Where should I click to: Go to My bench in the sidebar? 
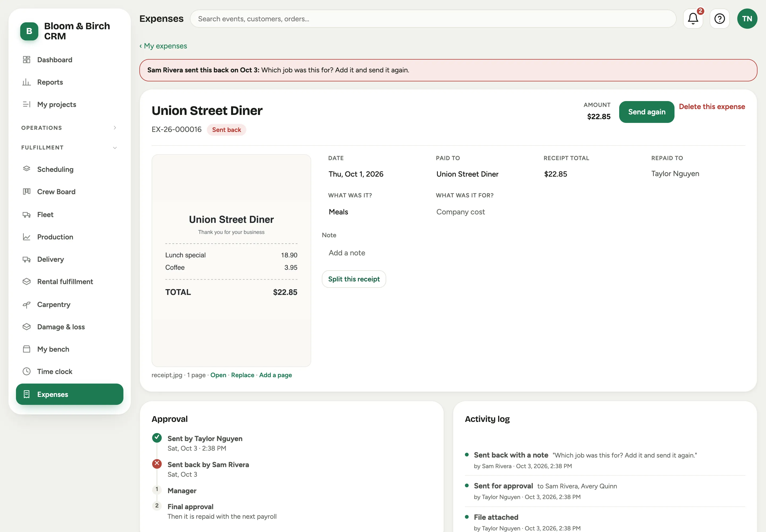[70, 349]
